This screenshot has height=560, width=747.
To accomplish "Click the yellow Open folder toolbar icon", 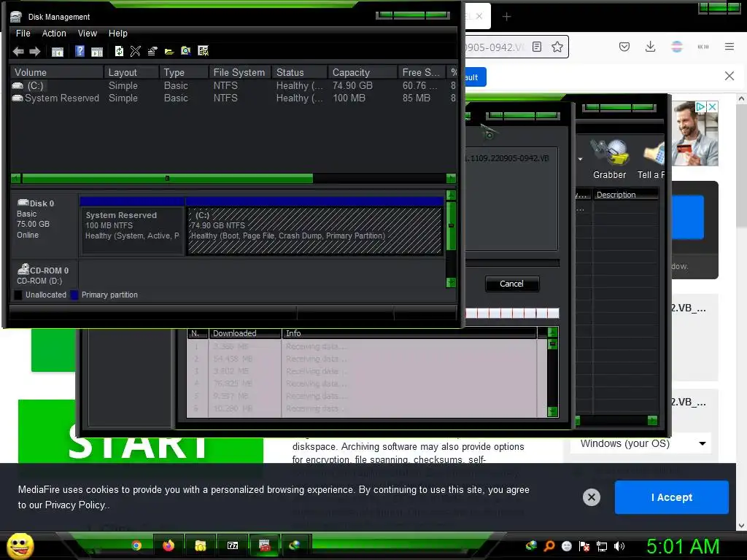I will click(169, 52).
